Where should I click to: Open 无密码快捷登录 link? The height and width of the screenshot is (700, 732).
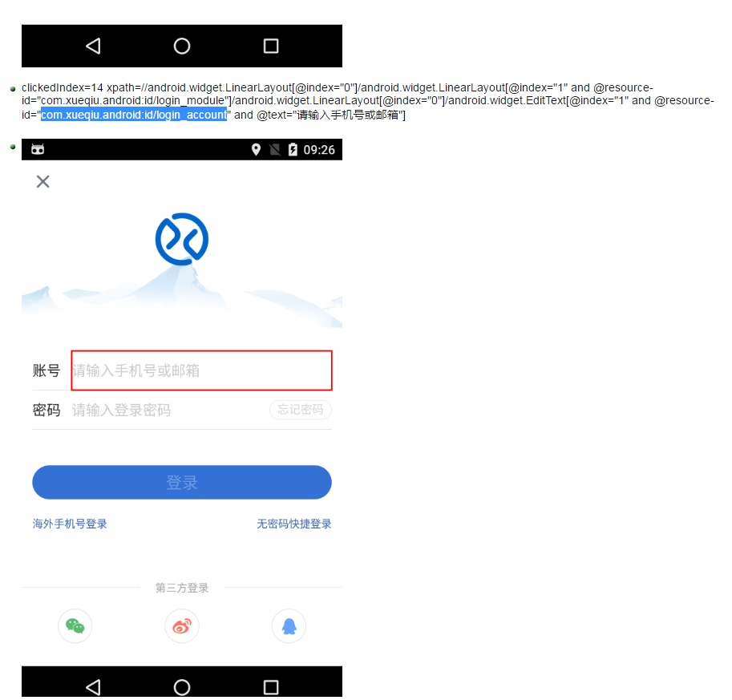coord(294,524)
